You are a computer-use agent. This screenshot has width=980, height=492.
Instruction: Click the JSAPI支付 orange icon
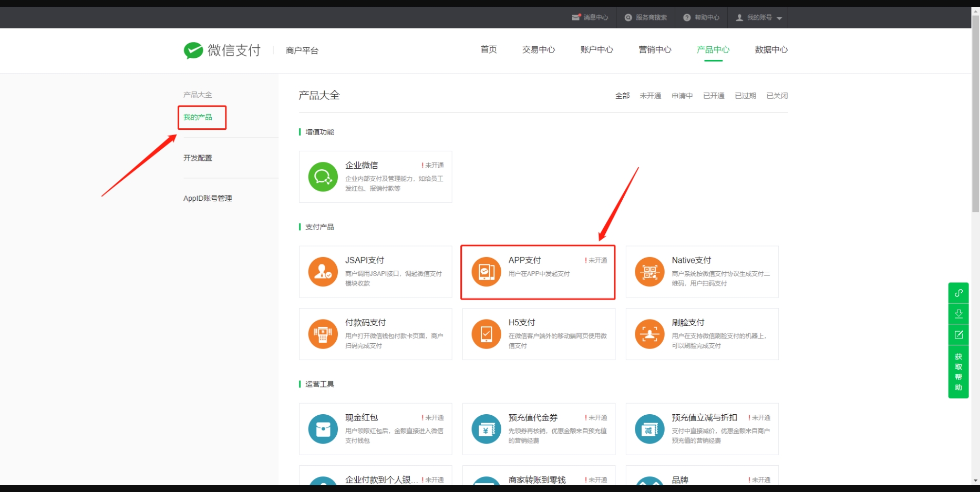[323, 272]
